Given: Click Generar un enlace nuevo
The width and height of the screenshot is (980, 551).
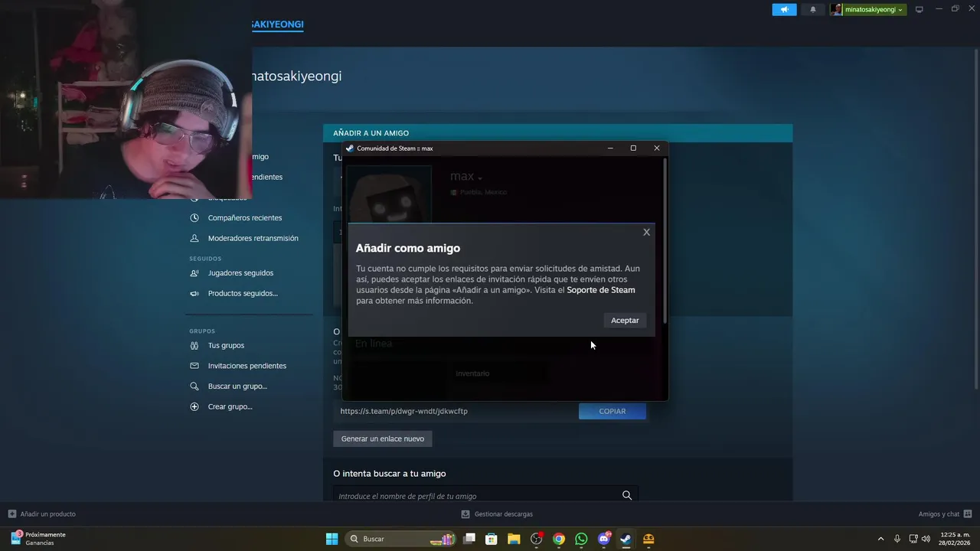Looking at the screenshot, I should (383, 439).
